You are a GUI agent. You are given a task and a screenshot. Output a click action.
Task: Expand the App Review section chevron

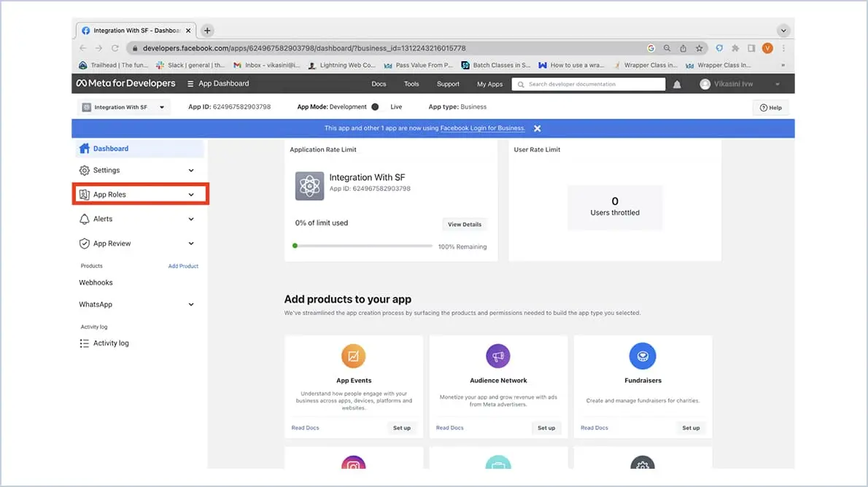191,243
